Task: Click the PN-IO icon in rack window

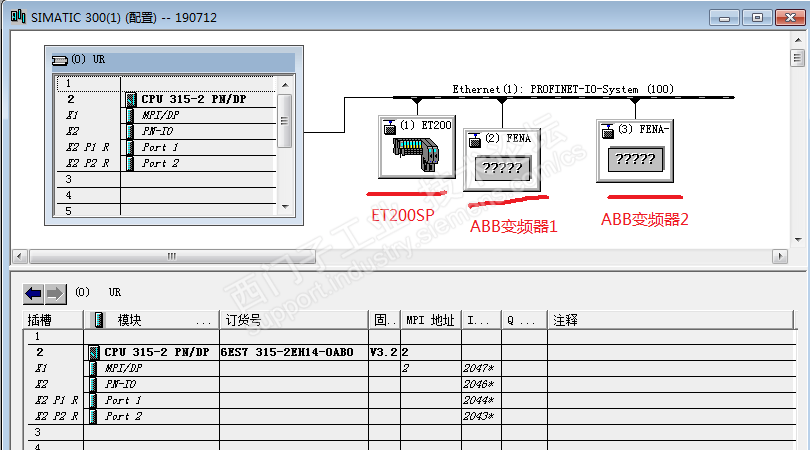Action: click(130, 131)
